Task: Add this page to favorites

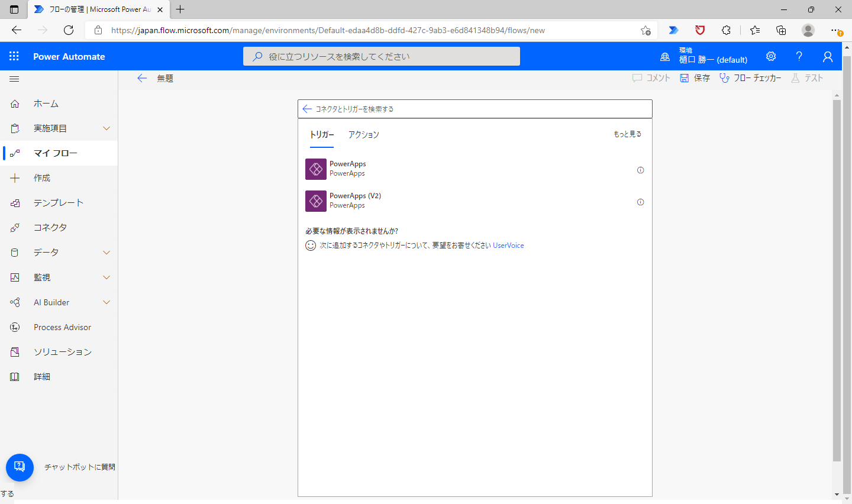Action: 646,30
